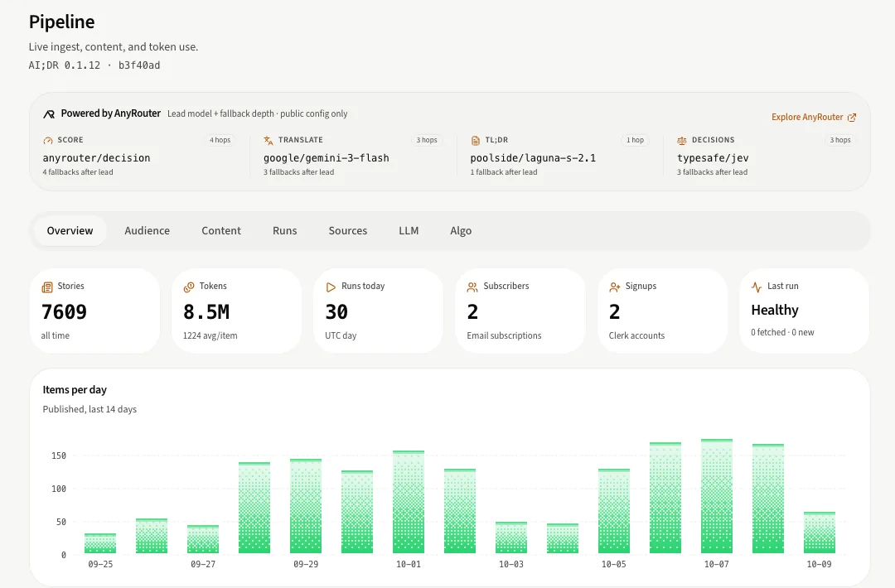This screenshot has height=588, width=895.
Task: Switch to the Audience tab
Action: [x=148, y=231]
